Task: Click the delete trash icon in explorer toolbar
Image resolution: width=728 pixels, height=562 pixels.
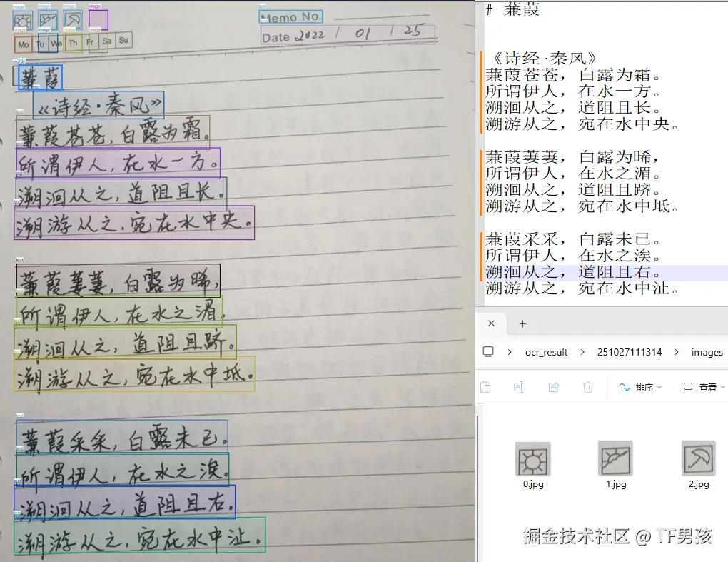Action: click(x=588, y=387)
